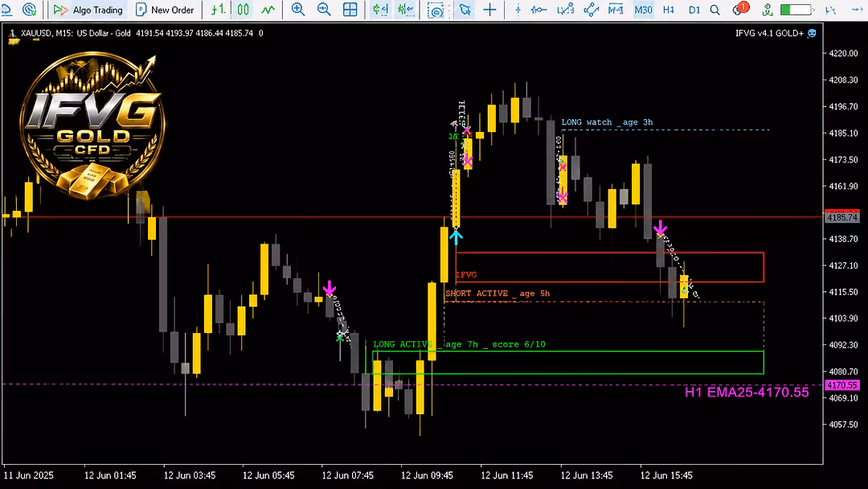Click the 4185.74 current price tag
868x489 pixels.
[x=842, y=217]
